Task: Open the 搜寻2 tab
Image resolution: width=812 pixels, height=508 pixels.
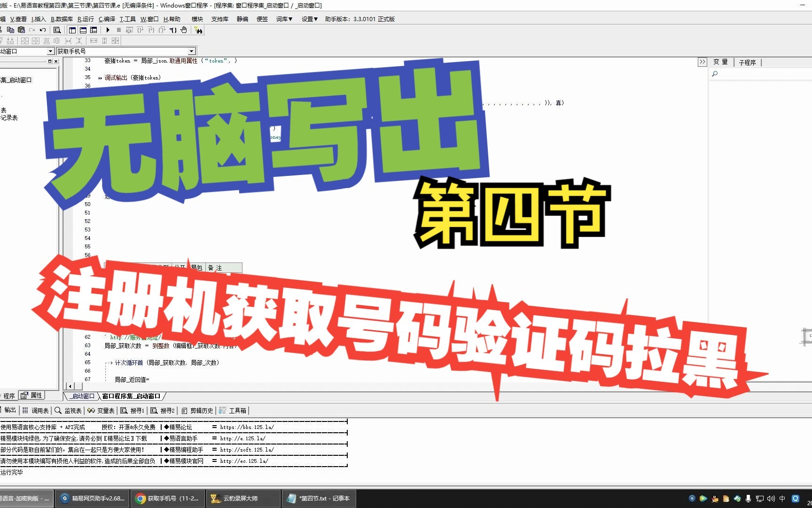Action: 163,410
